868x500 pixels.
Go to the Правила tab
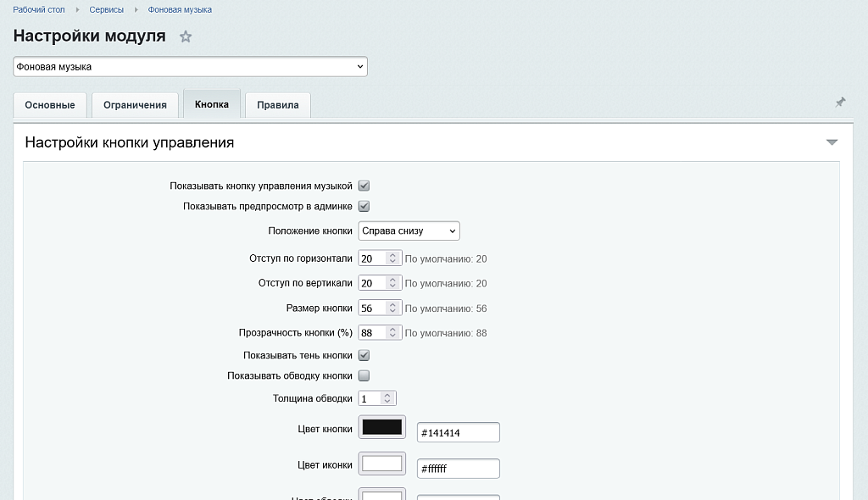278,105
